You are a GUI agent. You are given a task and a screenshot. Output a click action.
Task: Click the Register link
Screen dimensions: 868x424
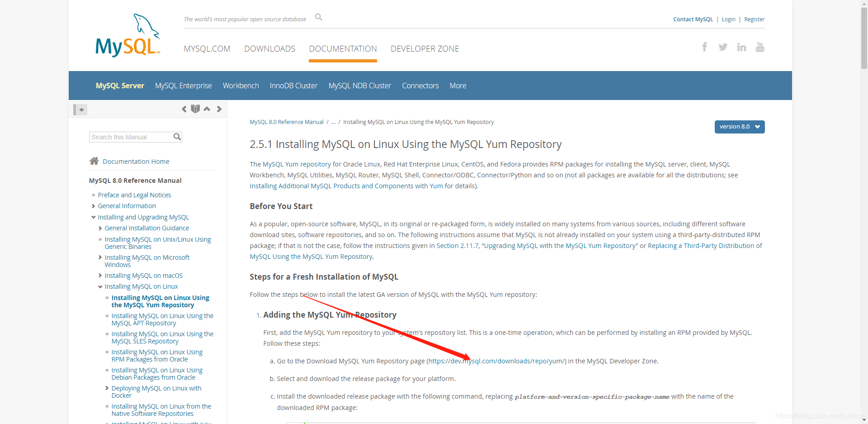(755, 19)
